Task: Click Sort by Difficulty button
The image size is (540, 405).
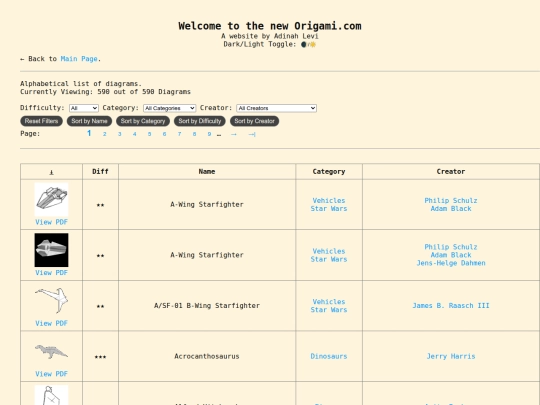Action: coord(200,121)
